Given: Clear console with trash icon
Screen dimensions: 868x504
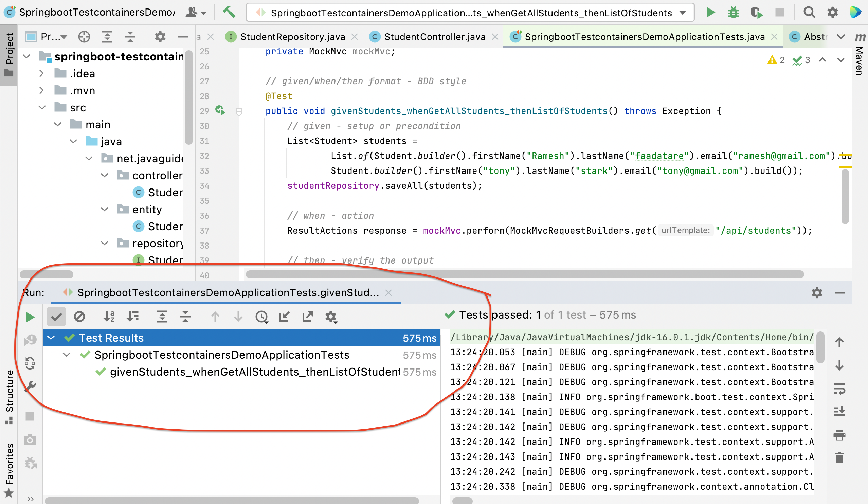Looking at the screenshot, I should point(839,457).
